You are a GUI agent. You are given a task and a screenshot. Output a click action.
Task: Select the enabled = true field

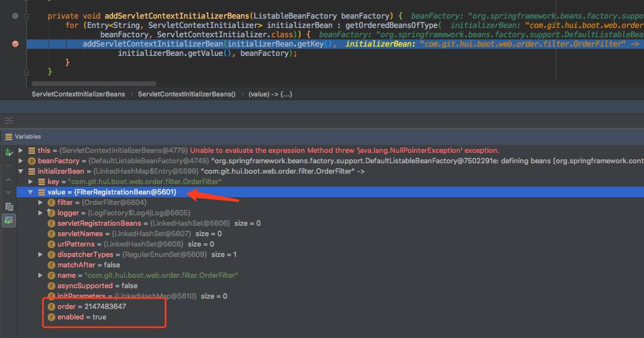pyautogui.click(x=82, y=317)
